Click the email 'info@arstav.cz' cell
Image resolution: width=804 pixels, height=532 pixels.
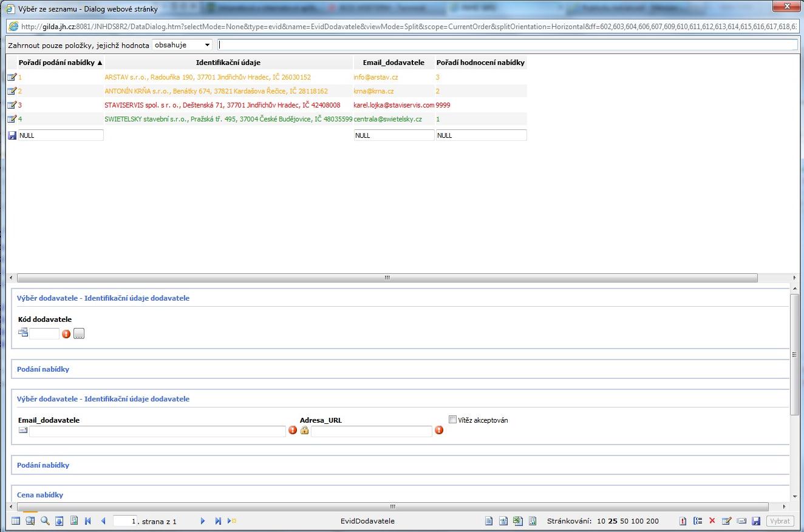376,77
